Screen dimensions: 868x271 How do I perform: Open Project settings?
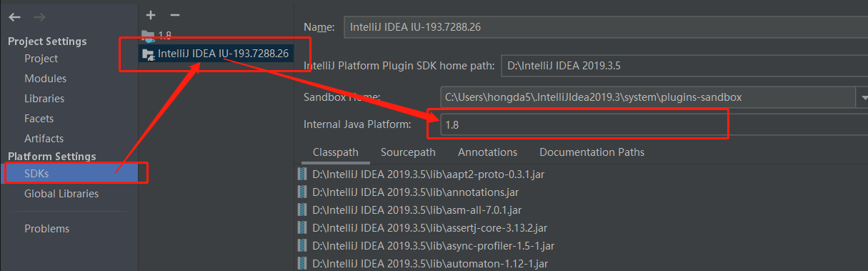point(41,59)
